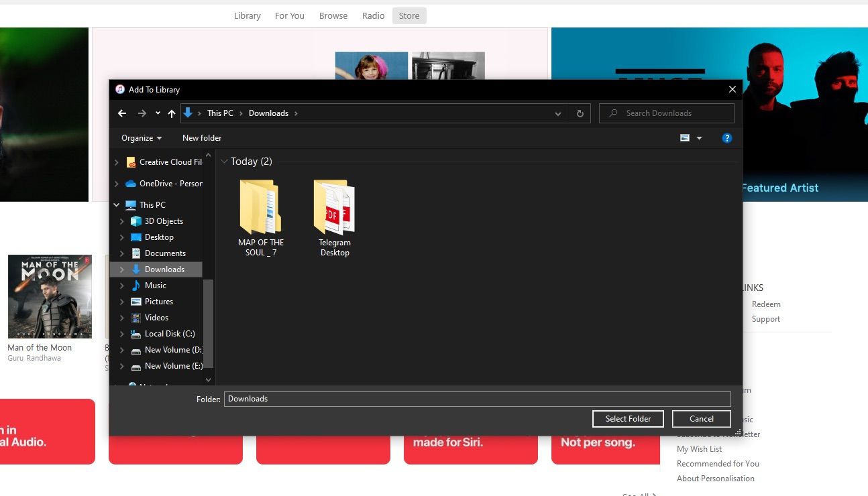The width and height of the screenshot is (868, 496).
Task: Open the Radio tab
Action: (373, 15)
